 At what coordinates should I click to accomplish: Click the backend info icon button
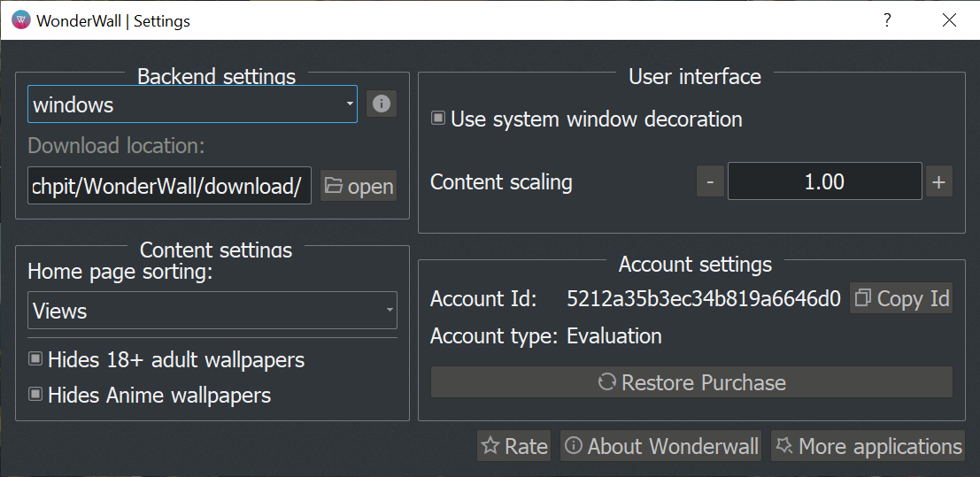pyautogui.click(x=382, y=104)
